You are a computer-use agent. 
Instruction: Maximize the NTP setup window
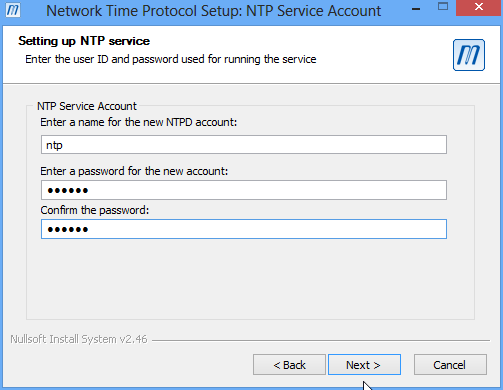443,7
